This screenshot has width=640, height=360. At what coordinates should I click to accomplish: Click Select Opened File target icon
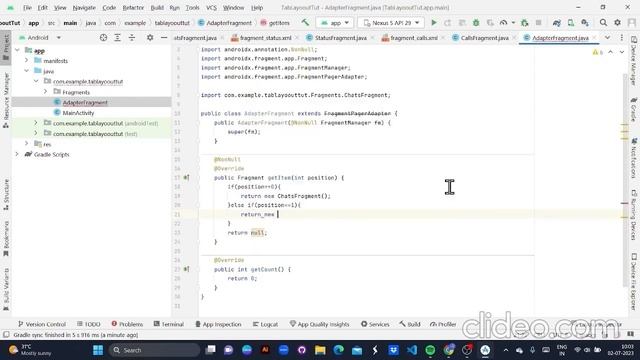pos(103,38)
